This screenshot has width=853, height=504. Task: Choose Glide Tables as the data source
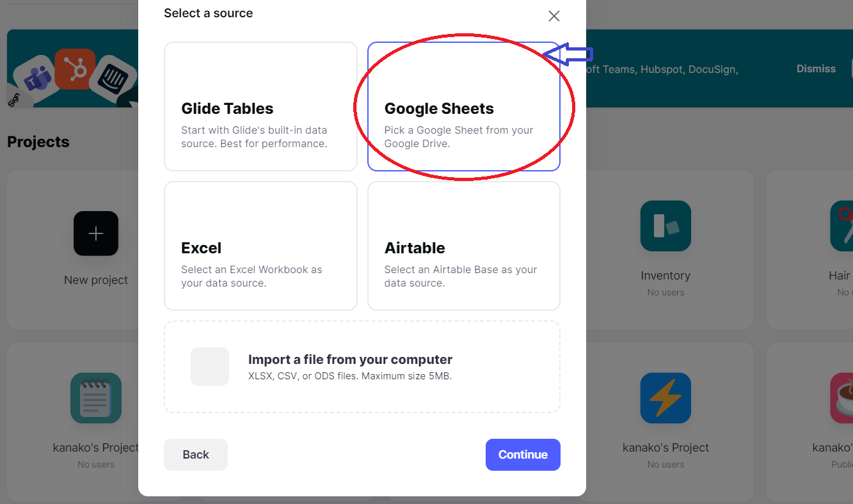pyautogui.click(x=260, y=106)
